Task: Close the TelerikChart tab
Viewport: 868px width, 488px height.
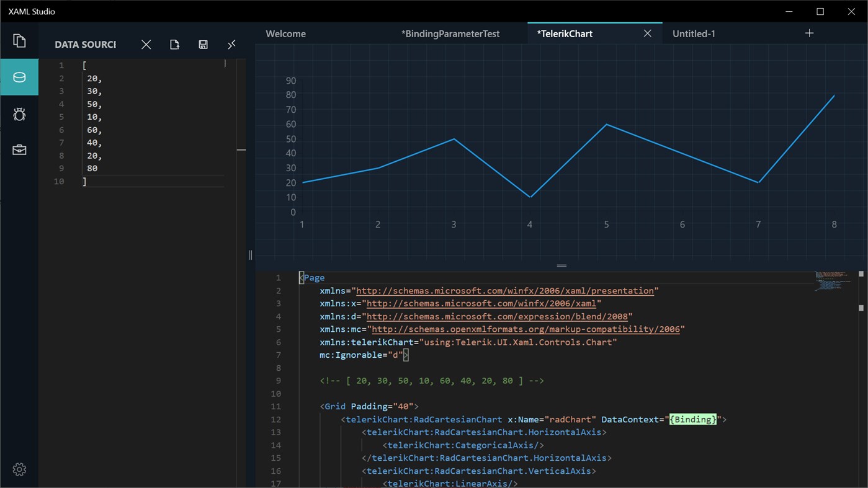Action: 647,33
